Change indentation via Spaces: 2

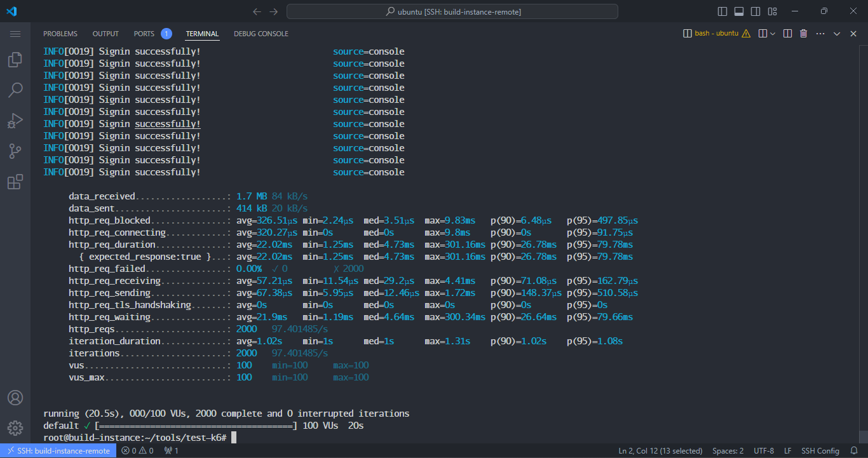(x=728, y=450)
